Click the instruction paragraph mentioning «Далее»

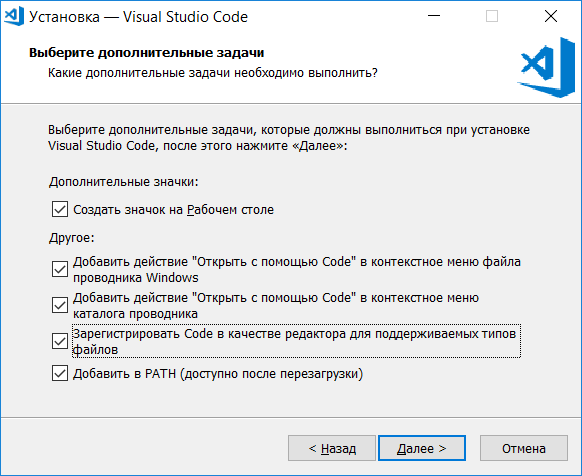click(x=289, y=138)
